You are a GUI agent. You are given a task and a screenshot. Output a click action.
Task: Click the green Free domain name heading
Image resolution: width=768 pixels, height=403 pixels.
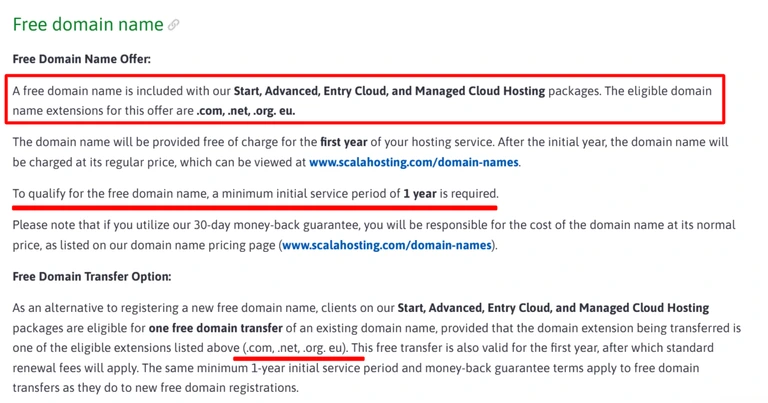point(88,24)
